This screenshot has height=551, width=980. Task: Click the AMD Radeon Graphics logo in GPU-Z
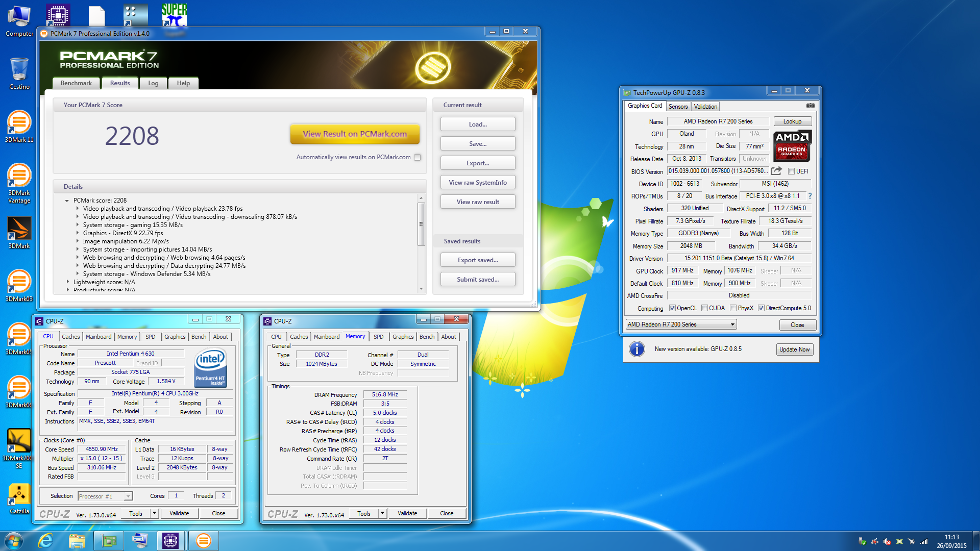[x=792, y=146]
